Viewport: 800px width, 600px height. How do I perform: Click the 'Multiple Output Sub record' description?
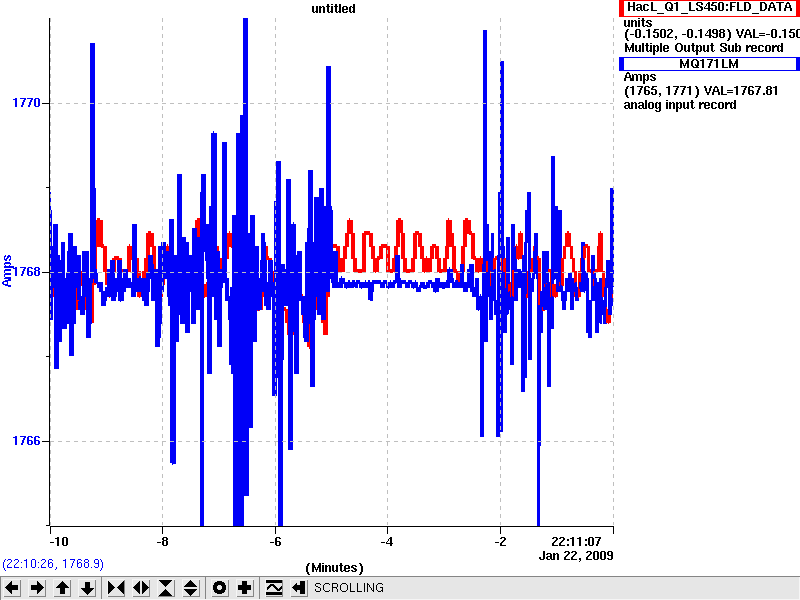[x=704, y=48]
